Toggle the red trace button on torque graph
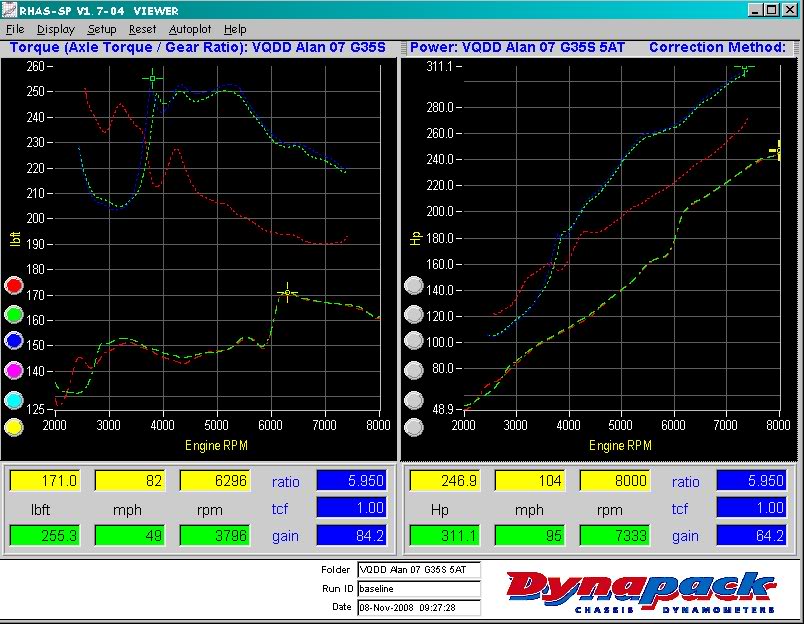This screenshot has height=624, width=804. tap(14, 286)
